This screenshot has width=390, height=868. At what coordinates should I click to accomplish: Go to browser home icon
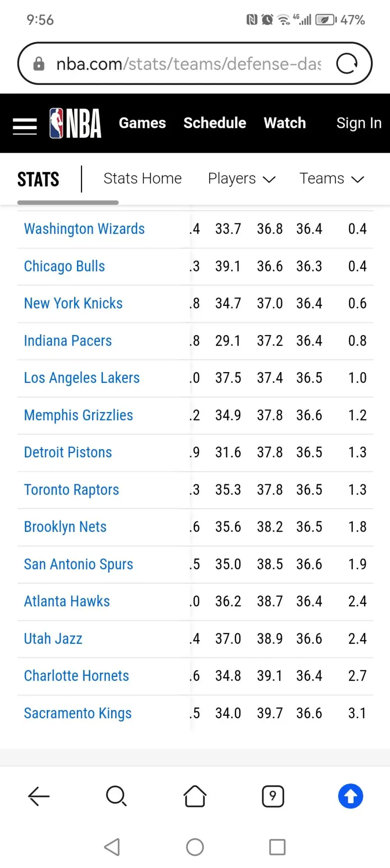coord(195,796)
